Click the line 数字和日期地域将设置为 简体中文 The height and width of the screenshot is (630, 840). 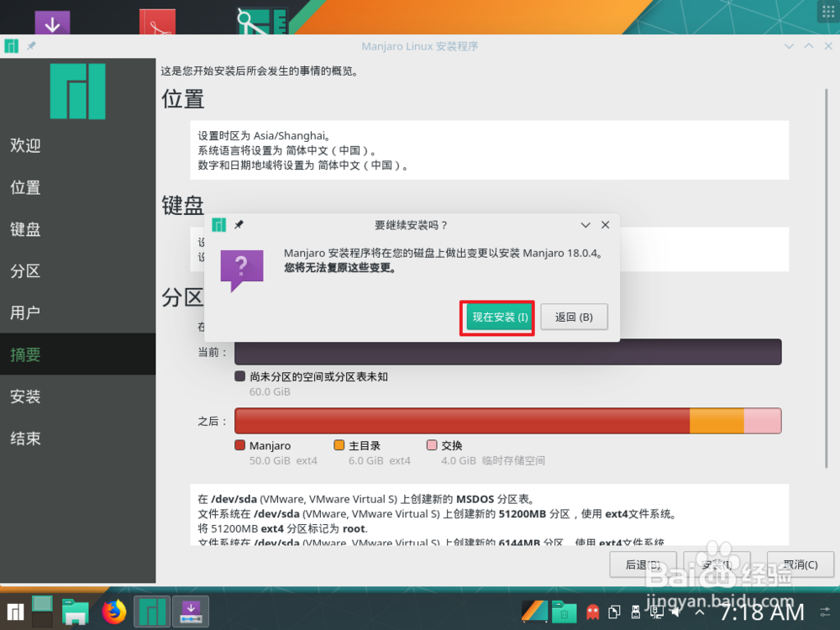302,165
